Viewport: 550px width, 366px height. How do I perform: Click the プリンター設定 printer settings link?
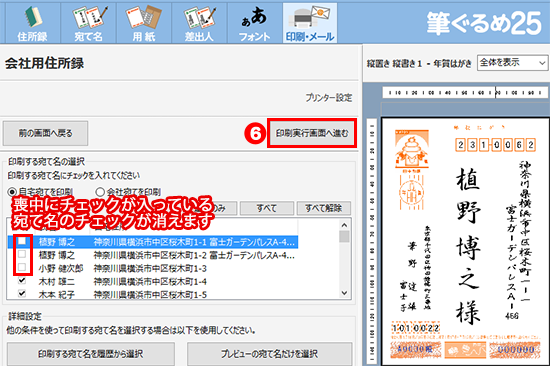click(329, 98)
